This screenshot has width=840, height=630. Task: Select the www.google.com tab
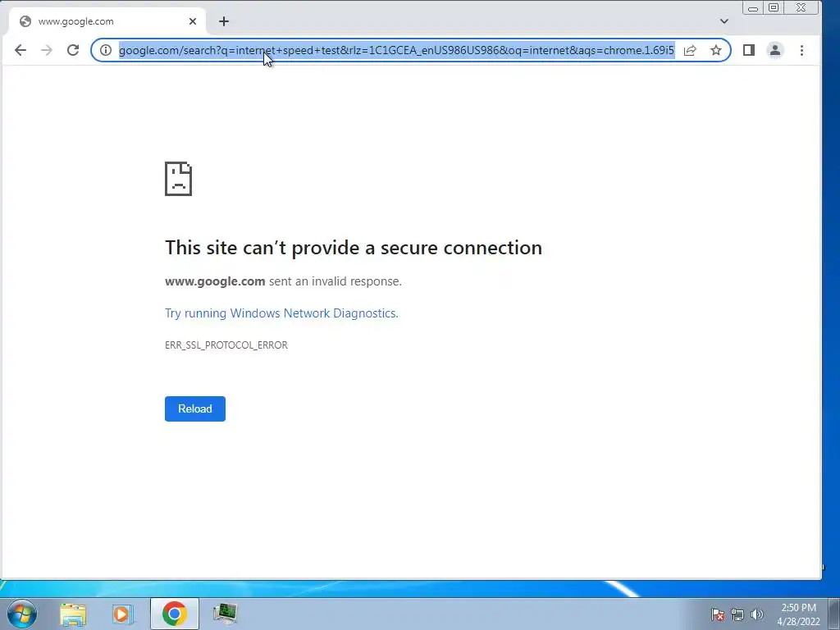pos(107,21)
